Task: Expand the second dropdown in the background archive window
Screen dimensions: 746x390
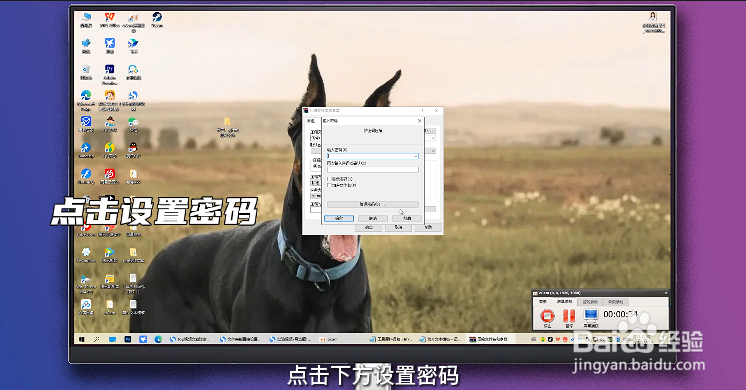Action: tap(433, 151)
